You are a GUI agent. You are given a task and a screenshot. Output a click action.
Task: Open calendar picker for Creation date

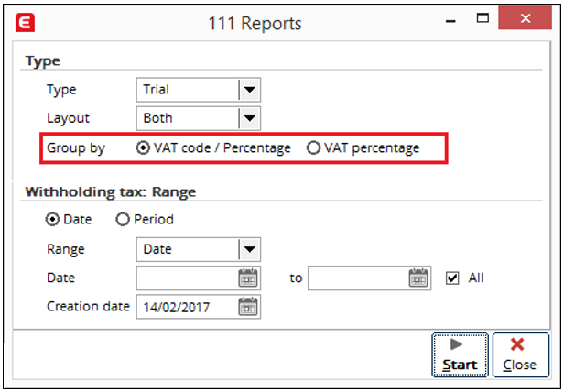248,307
